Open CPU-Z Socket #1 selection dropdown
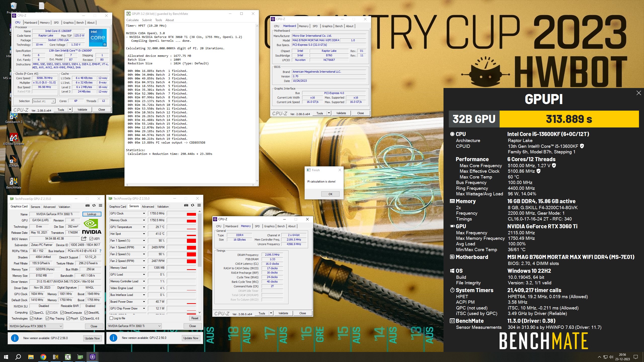 coord(44,101)
